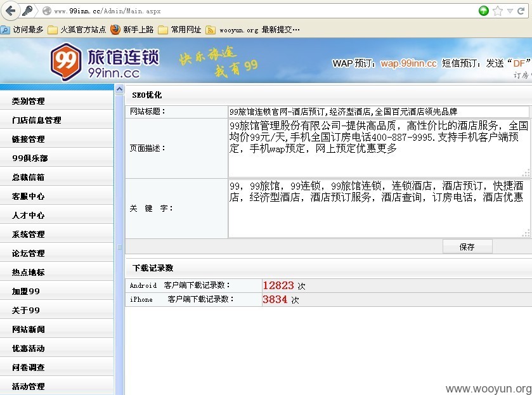Screen dimensions: 532x395
Task: Open 网站新闻 in the sidebar
Action: pos(56,329)
